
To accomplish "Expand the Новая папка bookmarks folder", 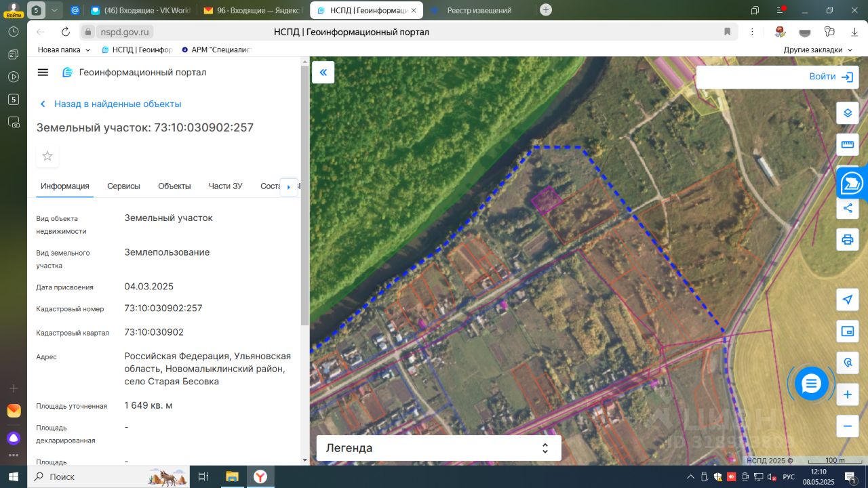I will 64,49.
